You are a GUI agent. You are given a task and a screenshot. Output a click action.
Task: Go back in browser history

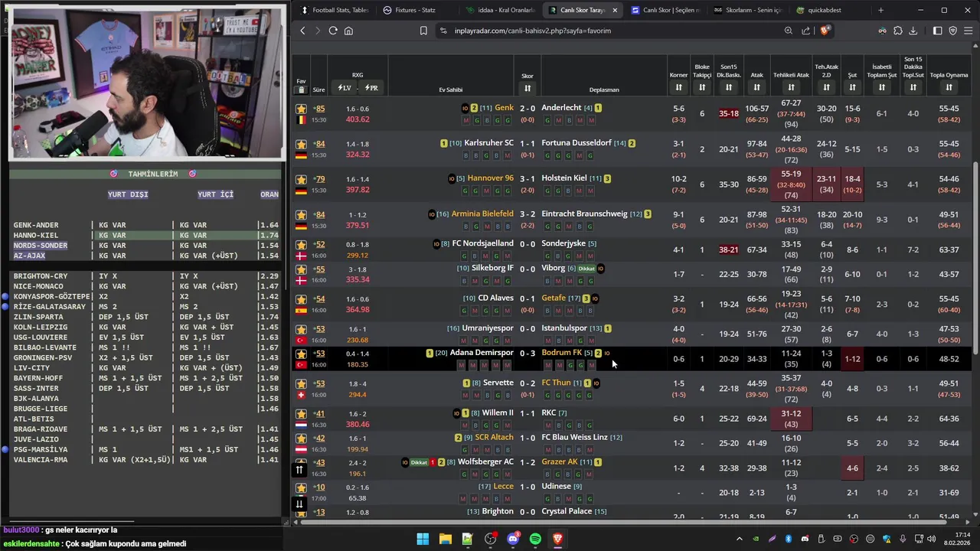[x=303, y=31]
